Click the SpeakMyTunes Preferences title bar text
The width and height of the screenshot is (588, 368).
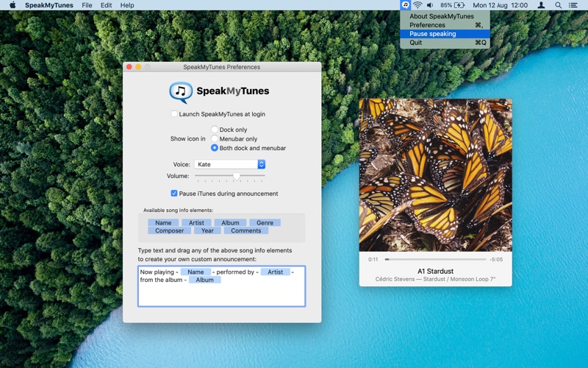point(222,67)
